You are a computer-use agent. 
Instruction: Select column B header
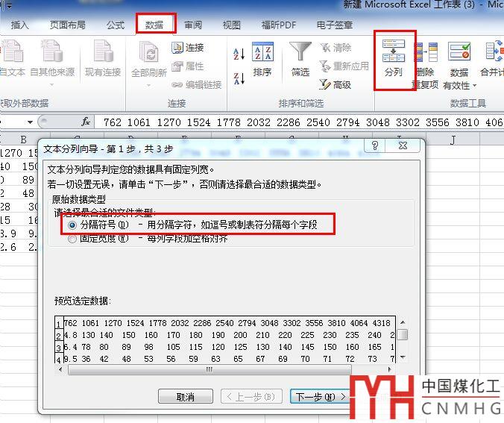coord(23,140)
